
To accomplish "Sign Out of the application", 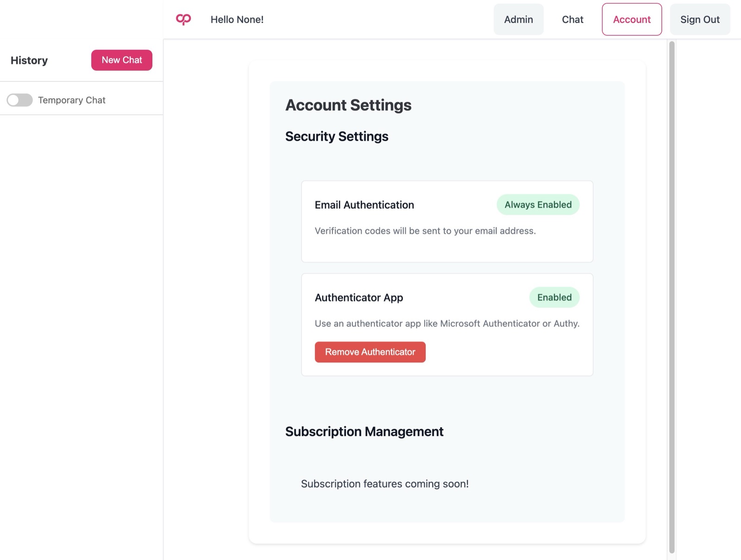I will (x=700, y=19).
